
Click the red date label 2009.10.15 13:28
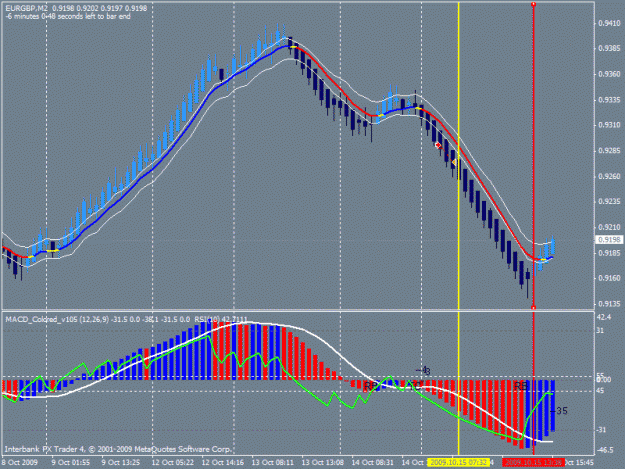coord(533,463)
